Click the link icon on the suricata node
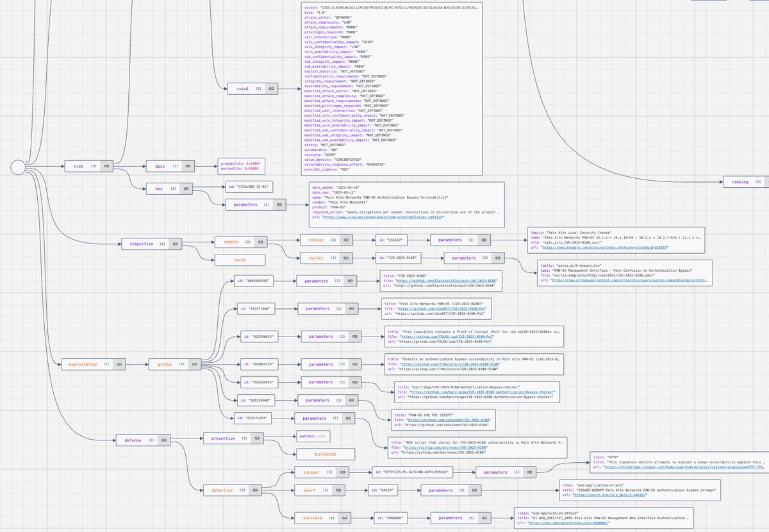Viewport: 769px width, 532px height. 345,517
